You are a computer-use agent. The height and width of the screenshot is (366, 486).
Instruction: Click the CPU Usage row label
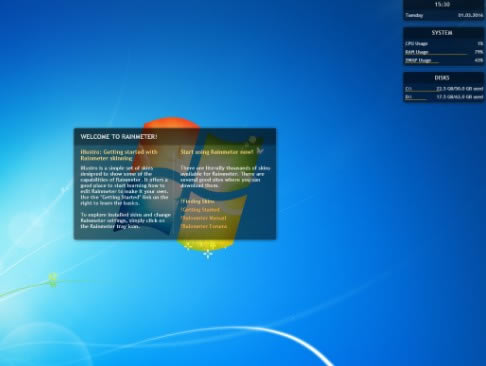click(x=417, y=43)
